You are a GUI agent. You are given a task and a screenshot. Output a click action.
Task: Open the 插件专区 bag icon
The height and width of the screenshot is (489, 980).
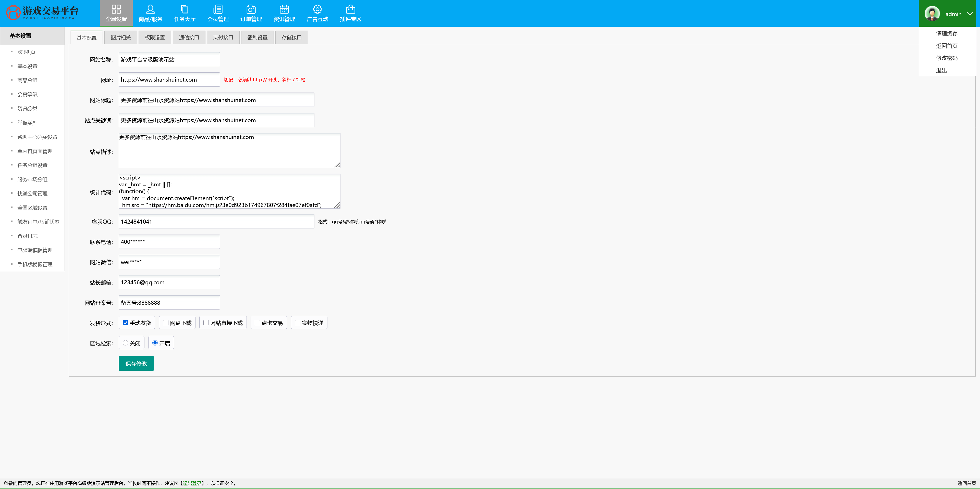coord(350,9)
